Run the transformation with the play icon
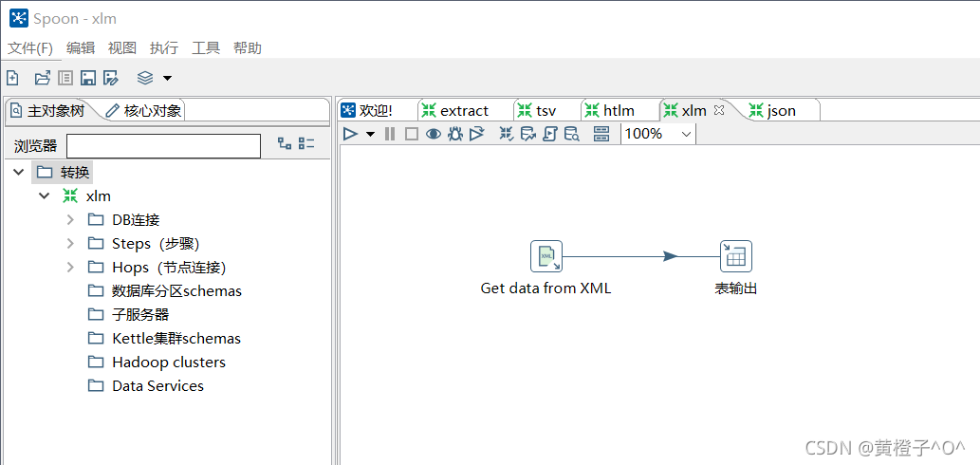 [x=351, y=134]
